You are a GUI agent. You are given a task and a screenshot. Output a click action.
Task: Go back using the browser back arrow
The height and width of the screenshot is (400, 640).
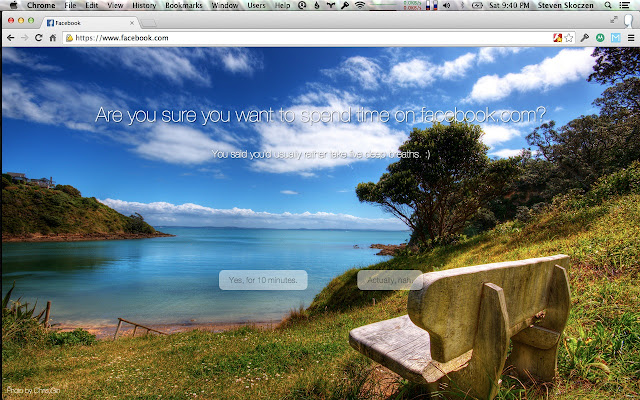tap(11, 38)
